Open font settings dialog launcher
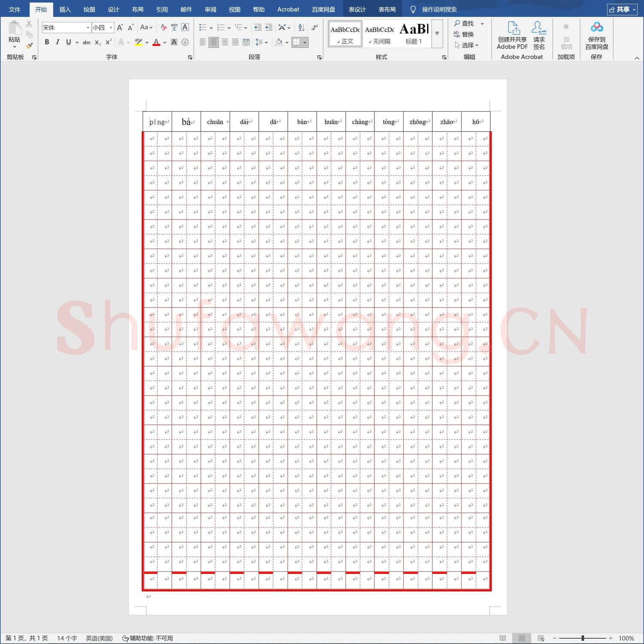Viewport: 644px width, 644px height. pos(190,57)
